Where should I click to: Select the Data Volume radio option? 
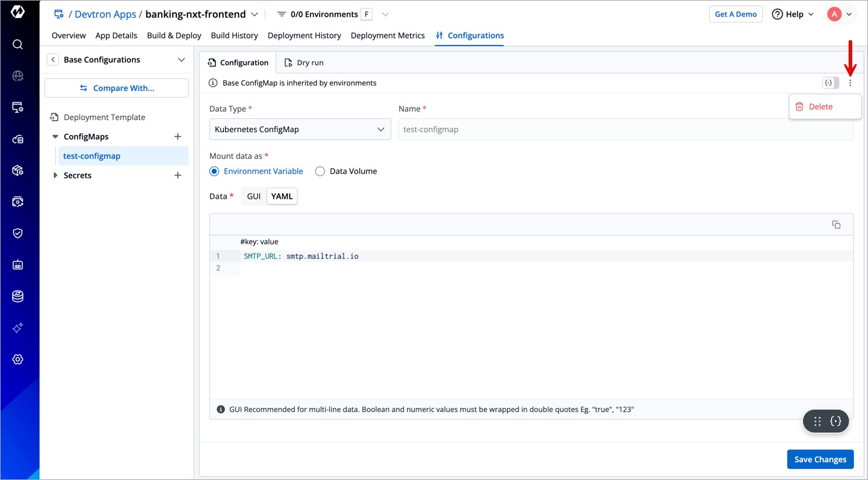click(320, 172)
